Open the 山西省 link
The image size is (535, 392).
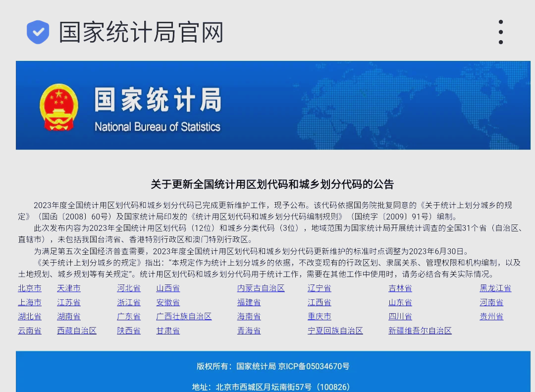pos(168,288)
